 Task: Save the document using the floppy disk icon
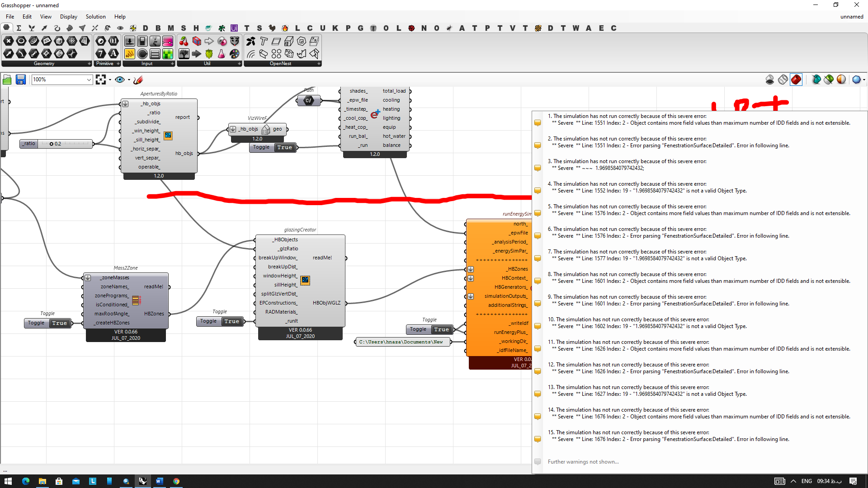tap(21, 80)
